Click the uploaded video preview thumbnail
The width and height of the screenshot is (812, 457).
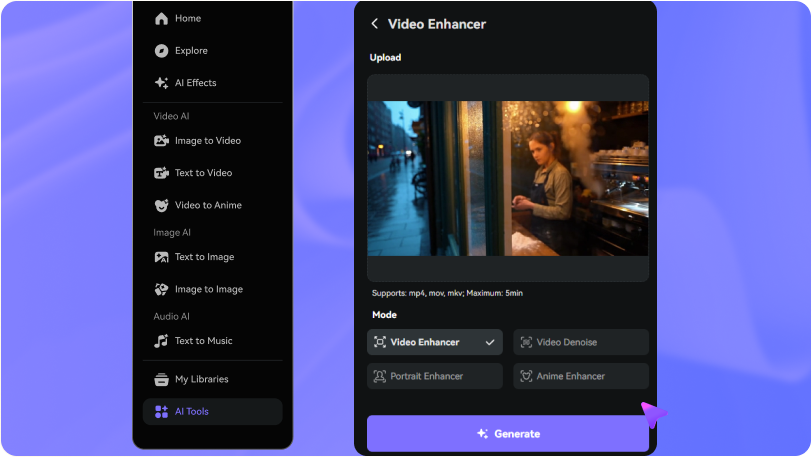tap(507, 178)
